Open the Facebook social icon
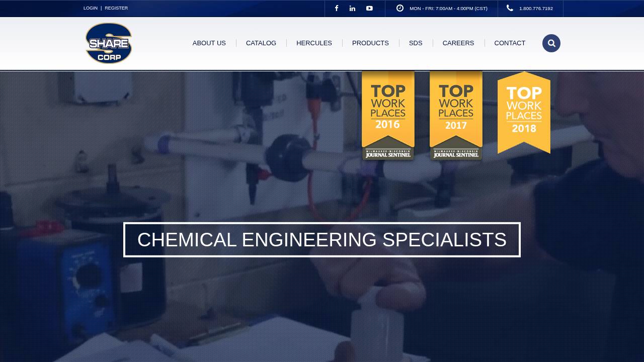Screen dimensions: 644x362 coord(337,8)
